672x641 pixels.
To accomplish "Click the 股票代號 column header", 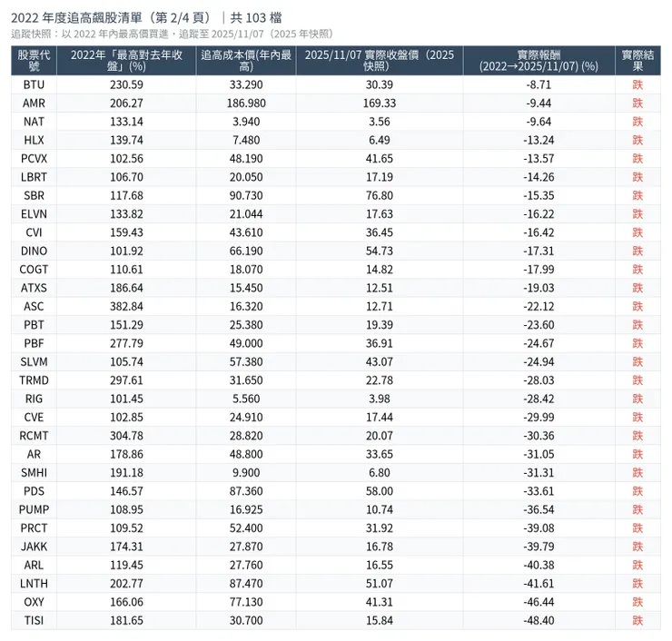I will pos(34,61).
